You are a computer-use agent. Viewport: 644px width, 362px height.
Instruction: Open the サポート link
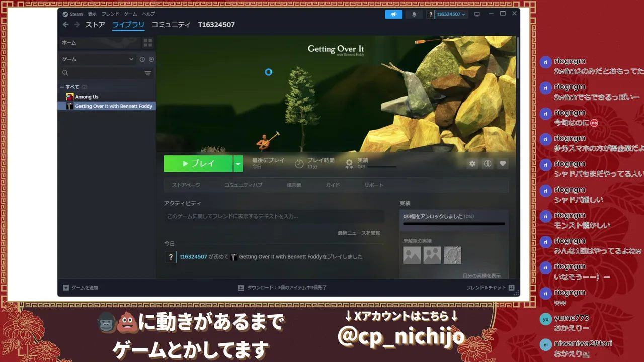[x=374, y=185]
